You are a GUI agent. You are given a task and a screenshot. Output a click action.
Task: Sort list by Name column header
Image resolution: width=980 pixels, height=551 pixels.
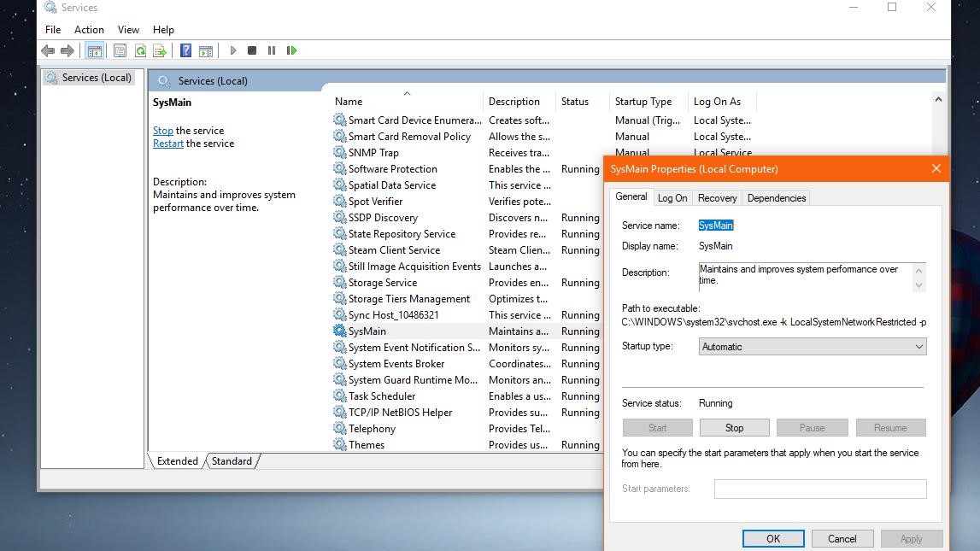349,102
